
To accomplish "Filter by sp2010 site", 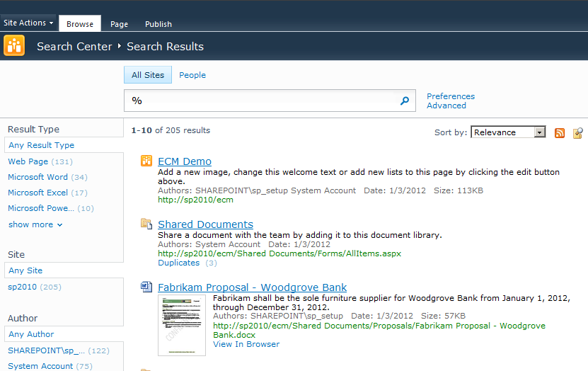I will point(22,287).
